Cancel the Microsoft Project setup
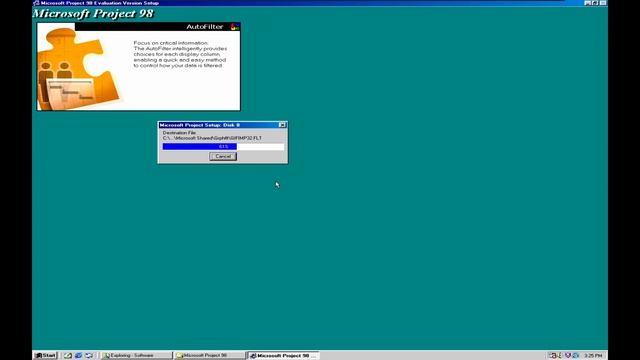 pos(223,156)
